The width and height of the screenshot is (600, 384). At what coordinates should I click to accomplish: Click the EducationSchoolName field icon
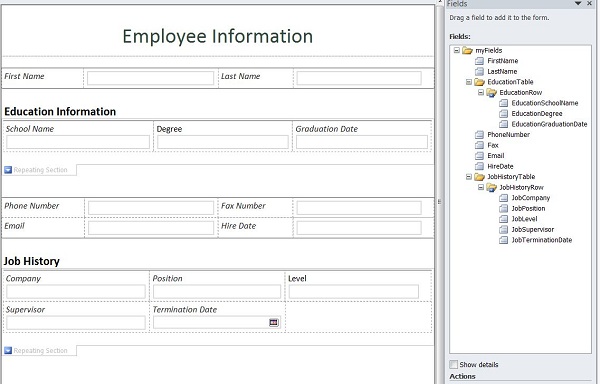click(504, 103)
